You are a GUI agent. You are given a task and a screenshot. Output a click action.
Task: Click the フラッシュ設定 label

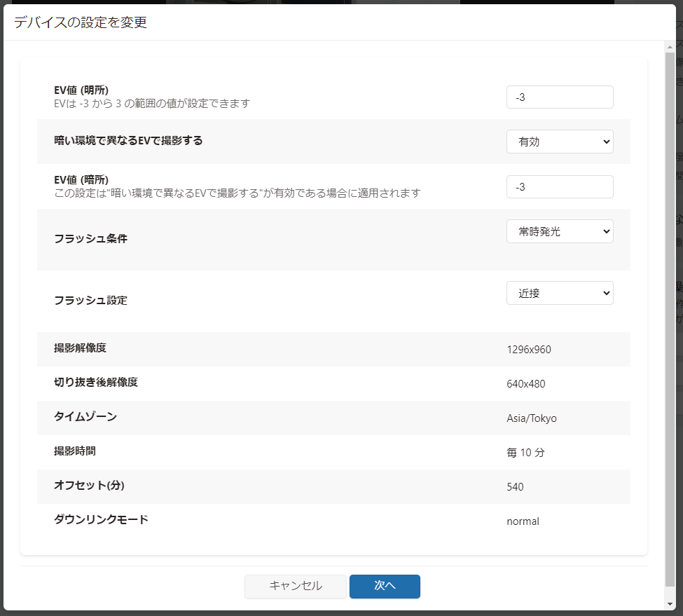pos(90,301)
